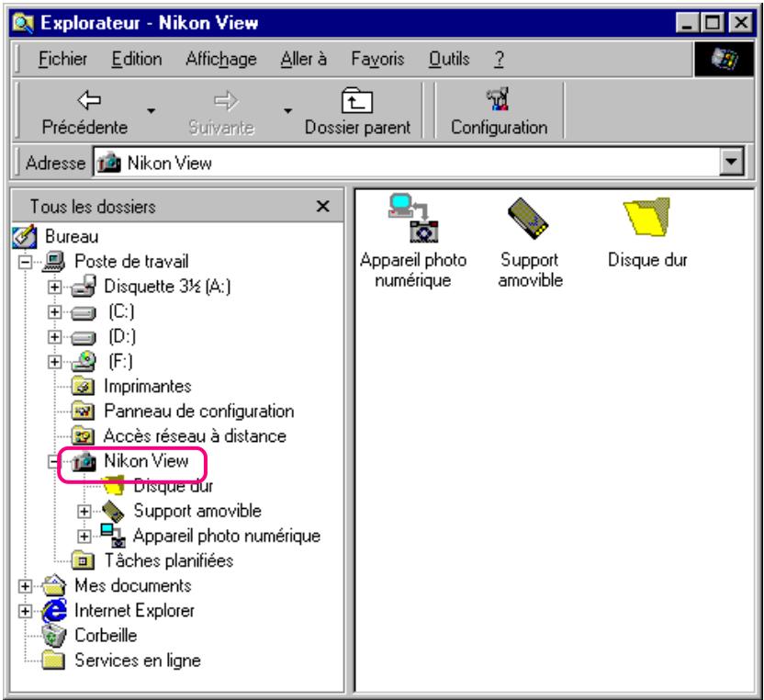Viewport: 764px width, 700px height.
Task: Collapse the Nikon View tree node
Action: [54, 461]
